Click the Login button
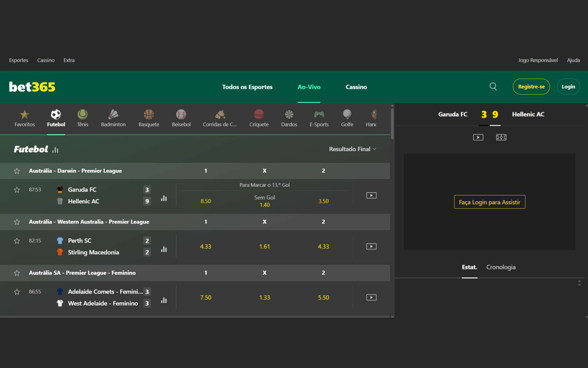588x368 pixels. [568, 87]
